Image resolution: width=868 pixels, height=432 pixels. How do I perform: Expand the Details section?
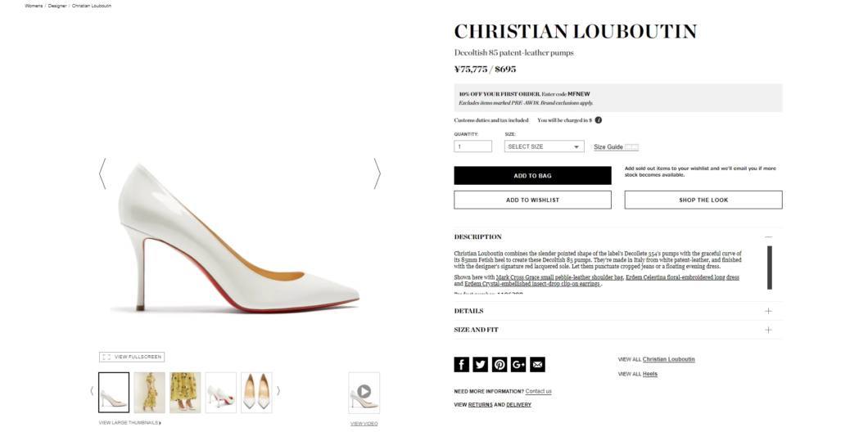[768, 311]
